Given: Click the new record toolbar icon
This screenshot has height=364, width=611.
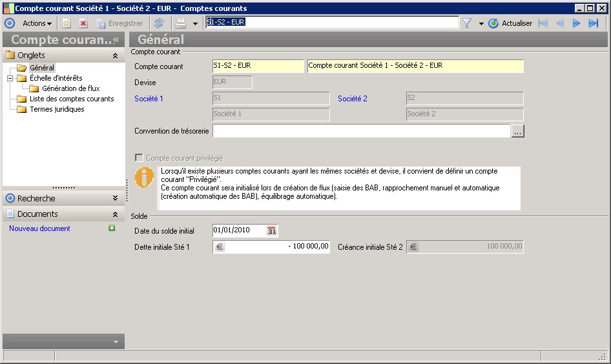Looking at the screenshot, I should pyautogui.click(x=67, y=23).
